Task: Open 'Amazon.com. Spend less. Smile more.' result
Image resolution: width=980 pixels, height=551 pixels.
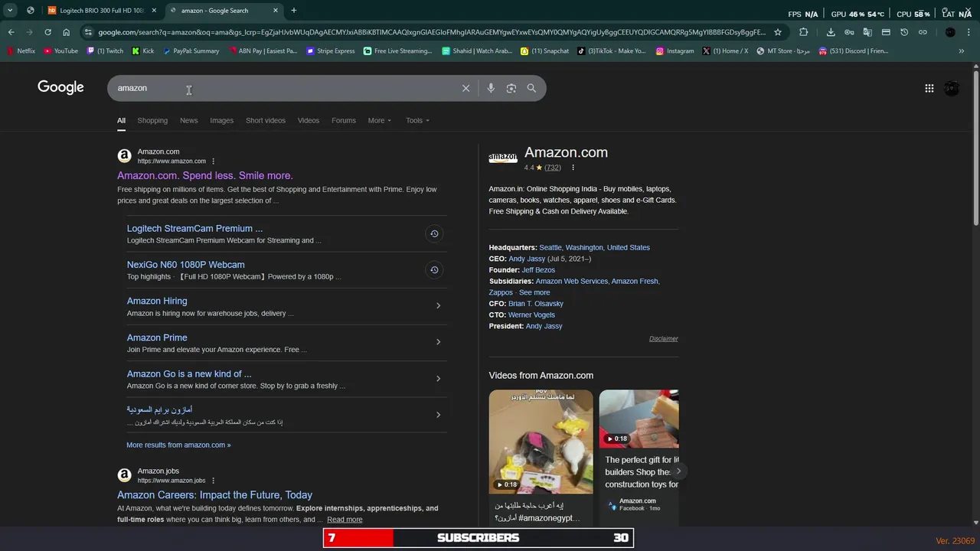Action: 205,175
